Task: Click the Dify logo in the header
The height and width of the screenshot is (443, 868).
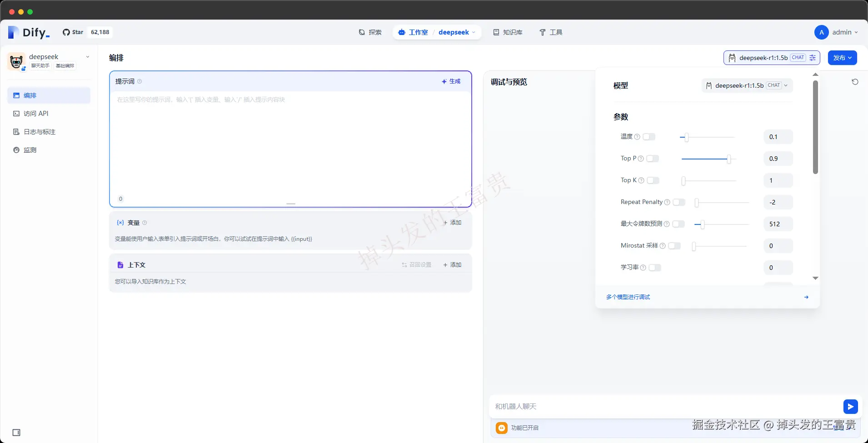Action: [x=29, y=32]
